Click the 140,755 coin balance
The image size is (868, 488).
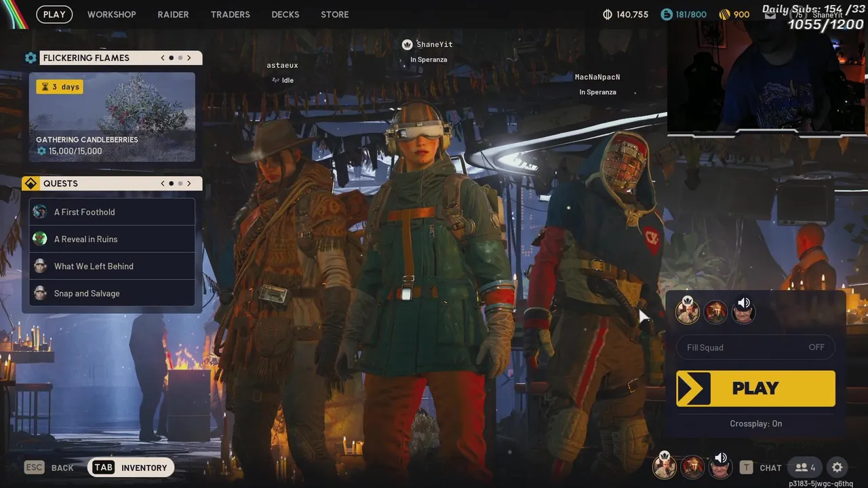(x=632, y=14)
